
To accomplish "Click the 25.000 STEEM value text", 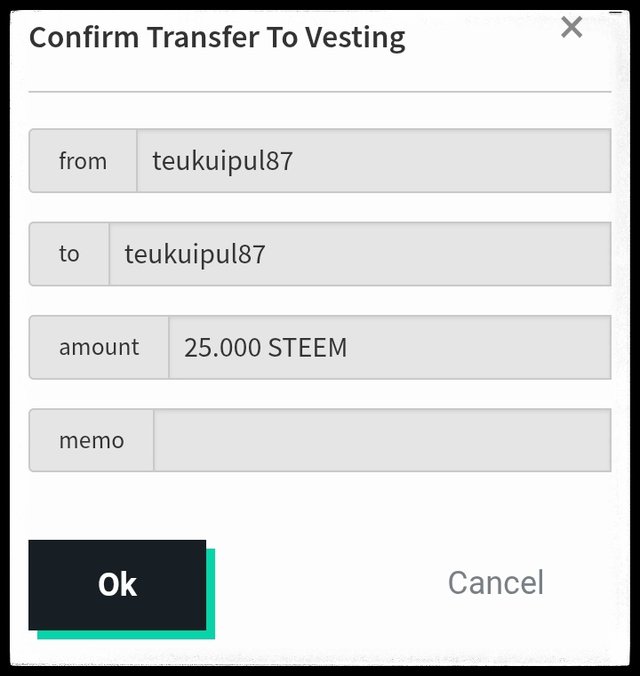I will pyautogui.click(x=265, y=348).
